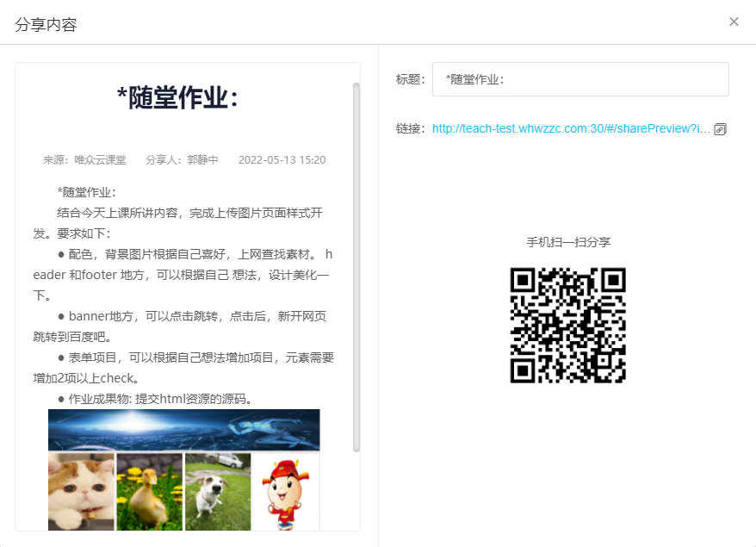Click the 手机扫一扫分享 label
The width and height of the screenshot is (756, 547).
[568, 242]
